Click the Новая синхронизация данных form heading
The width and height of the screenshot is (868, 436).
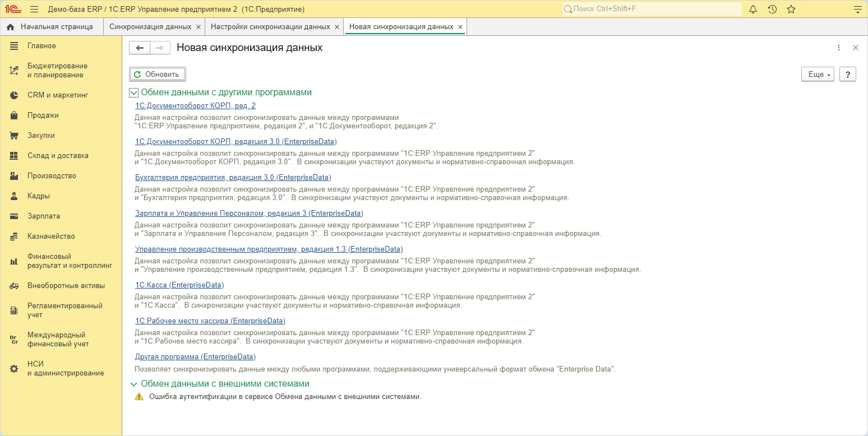coord(250,48)
